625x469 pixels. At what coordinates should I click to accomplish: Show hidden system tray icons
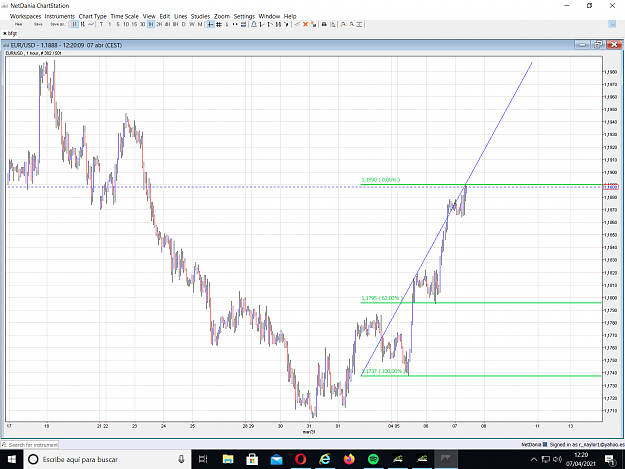534,459
